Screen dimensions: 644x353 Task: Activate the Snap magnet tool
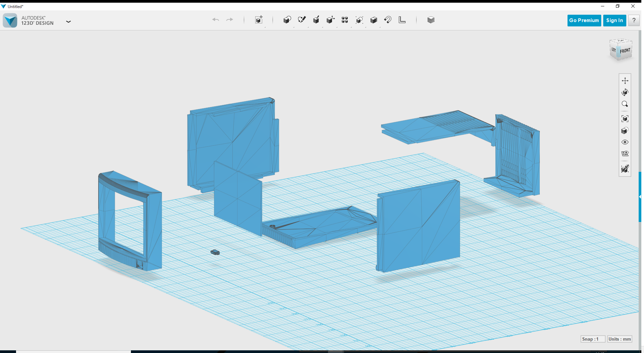point(388,20)
